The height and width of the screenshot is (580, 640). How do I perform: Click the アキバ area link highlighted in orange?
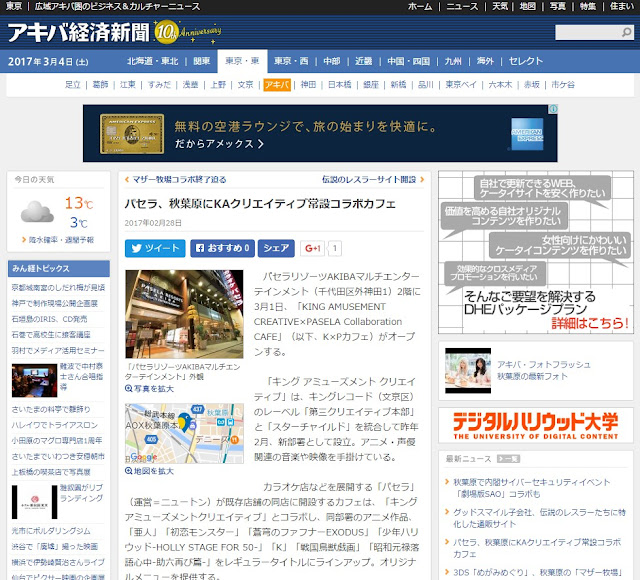click(277, 84)
